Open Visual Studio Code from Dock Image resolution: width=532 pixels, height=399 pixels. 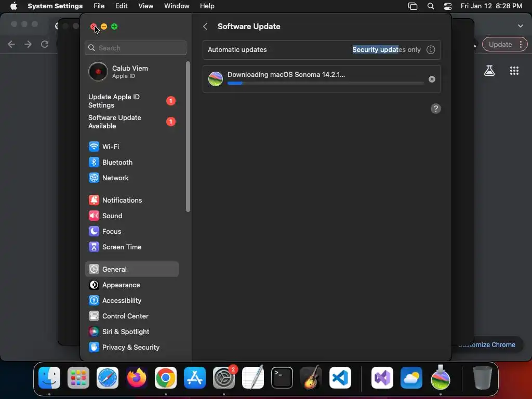pyautogui.click(x=340, y=378)
